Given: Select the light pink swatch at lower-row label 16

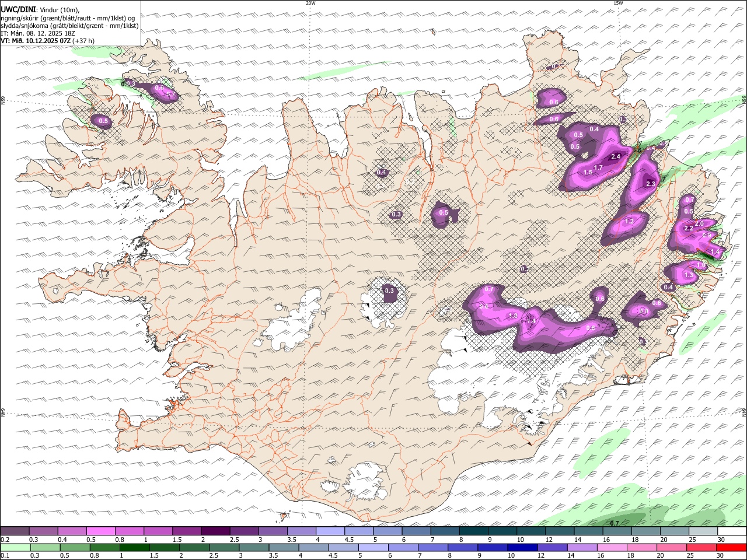Looking at the screenshot, I should tap(611, 548).
